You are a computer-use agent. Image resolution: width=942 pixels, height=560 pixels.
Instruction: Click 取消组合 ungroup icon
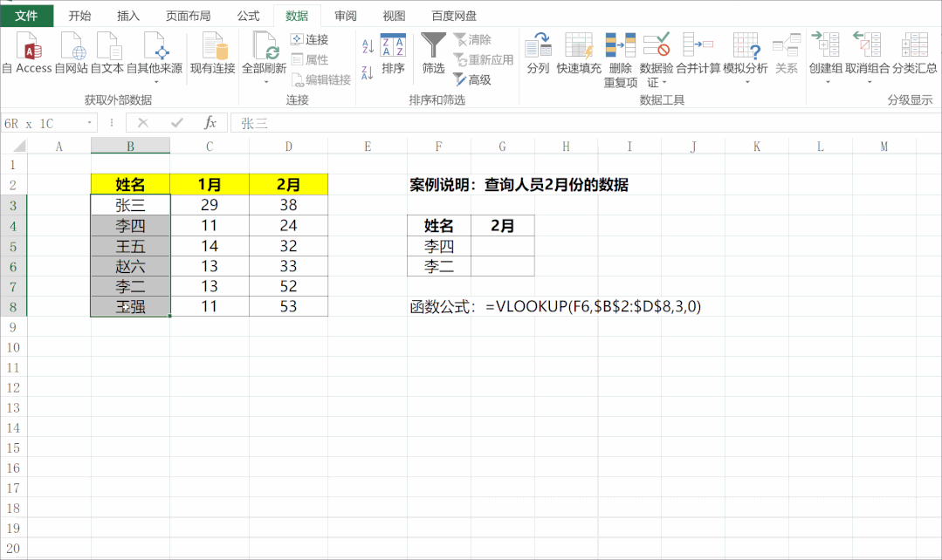pos(868,47)
